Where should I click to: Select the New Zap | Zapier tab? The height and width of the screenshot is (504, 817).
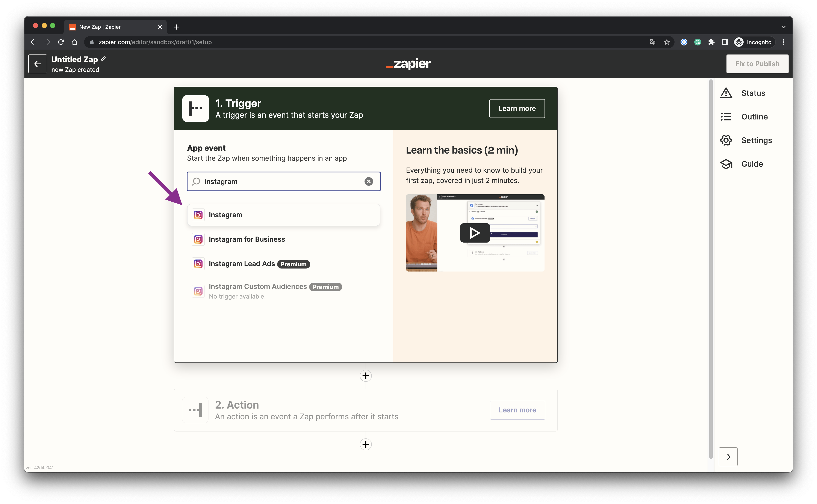[115, 27]
